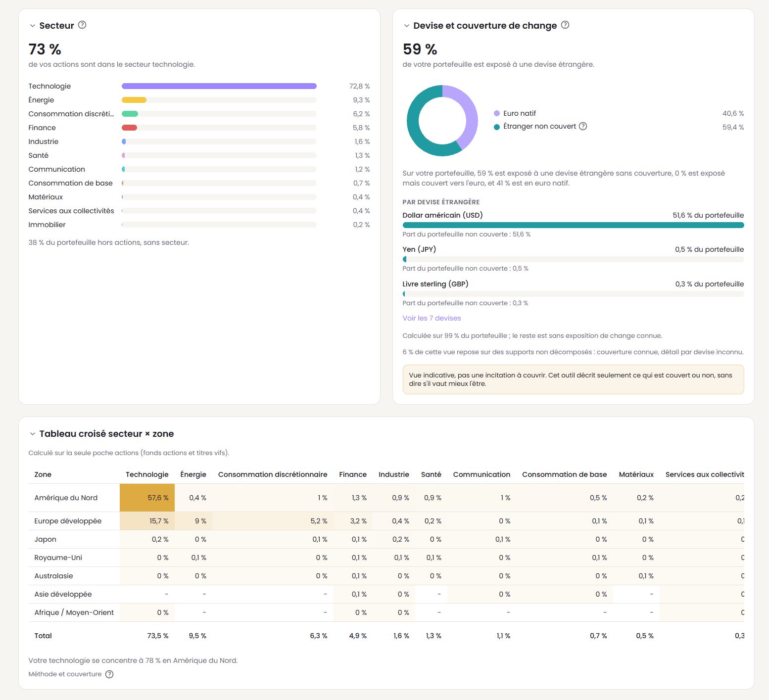Open the Devise et couverture help icon
Screen dimensions: 769x700
pyautogui.click(x=565, y=25)
